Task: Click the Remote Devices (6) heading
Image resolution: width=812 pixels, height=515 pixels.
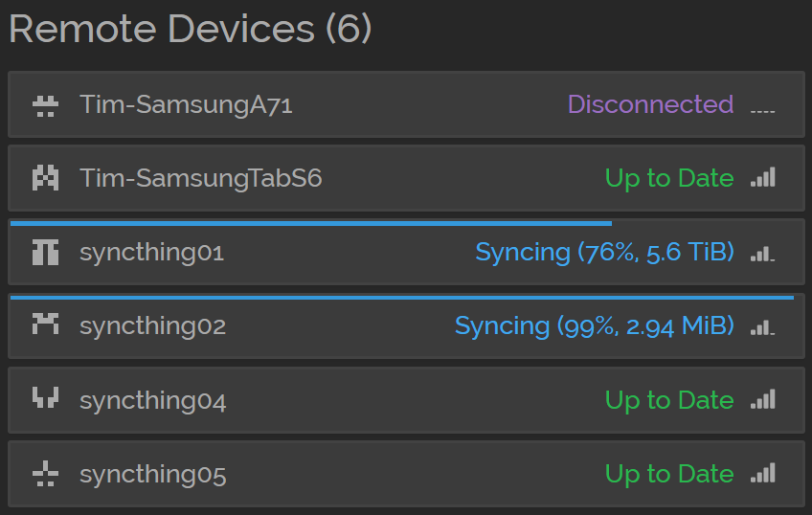Action: (190, 29)
